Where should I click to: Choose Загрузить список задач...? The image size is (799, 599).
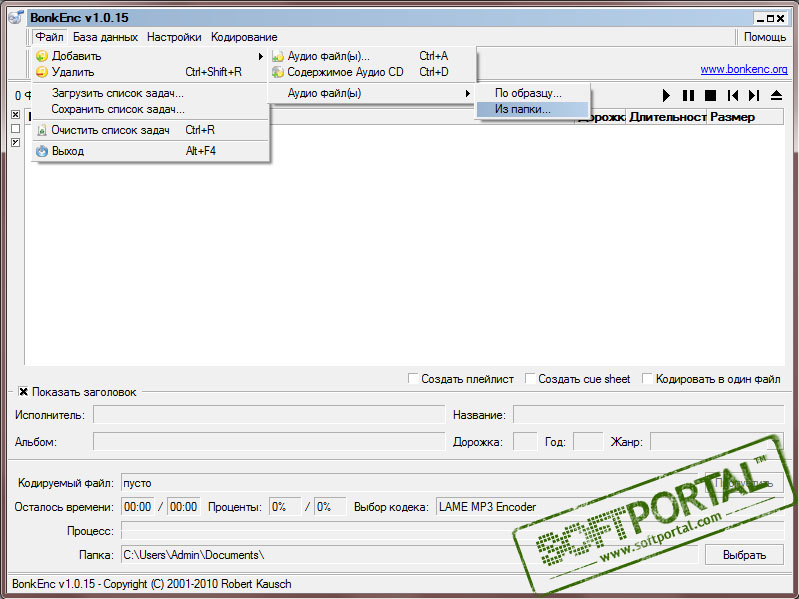[149, 93]
